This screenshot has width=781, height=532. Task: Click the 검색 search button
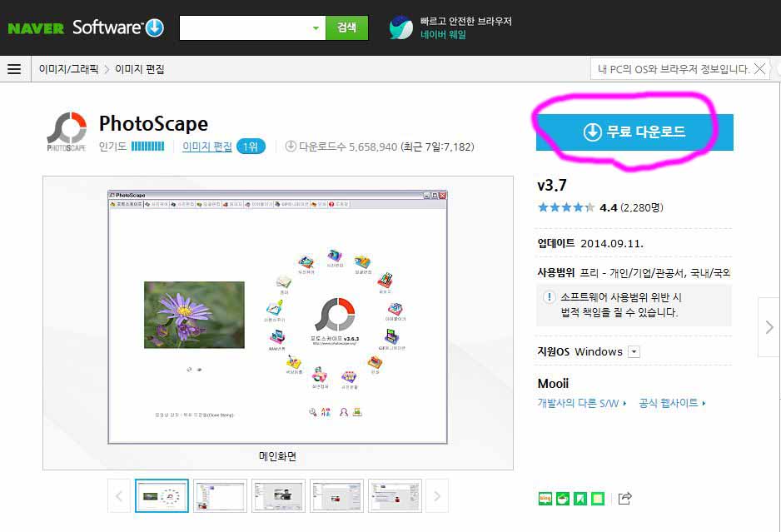click(x=346, y=28)
